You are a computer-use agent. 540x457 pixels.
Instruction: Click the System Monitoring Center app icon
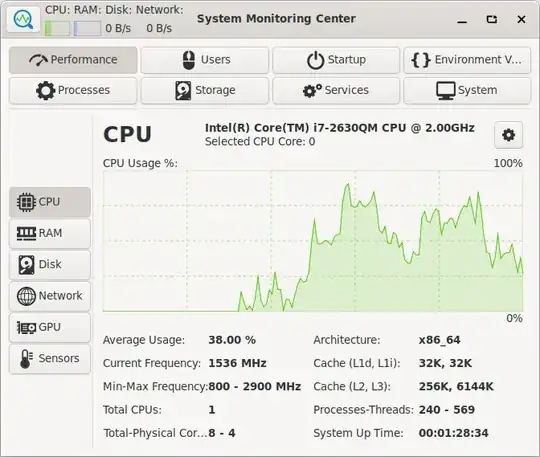23,20
